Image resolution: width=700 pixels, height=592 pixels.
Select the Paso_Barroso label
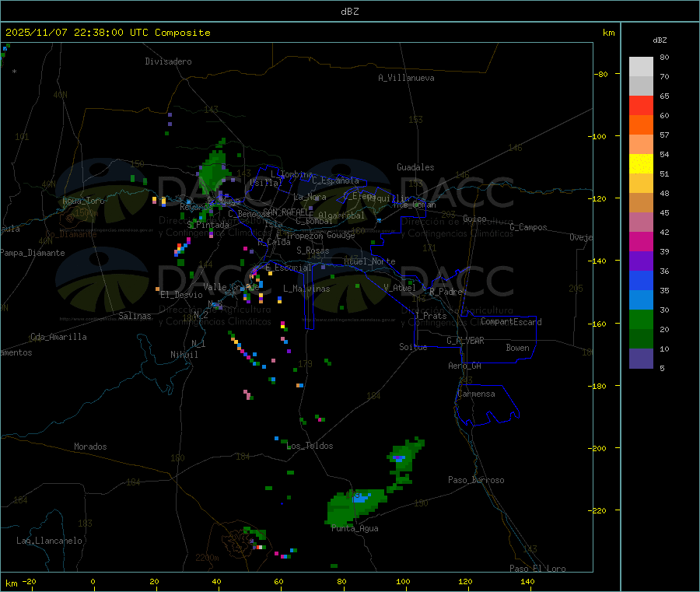(x=476, y=480)
